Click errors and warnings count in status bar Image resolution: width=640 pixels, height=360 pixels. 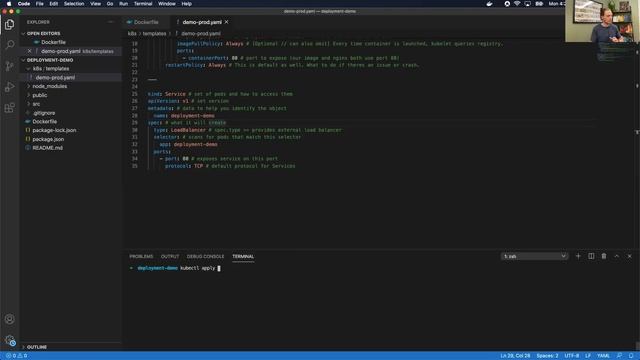point(16,356)
